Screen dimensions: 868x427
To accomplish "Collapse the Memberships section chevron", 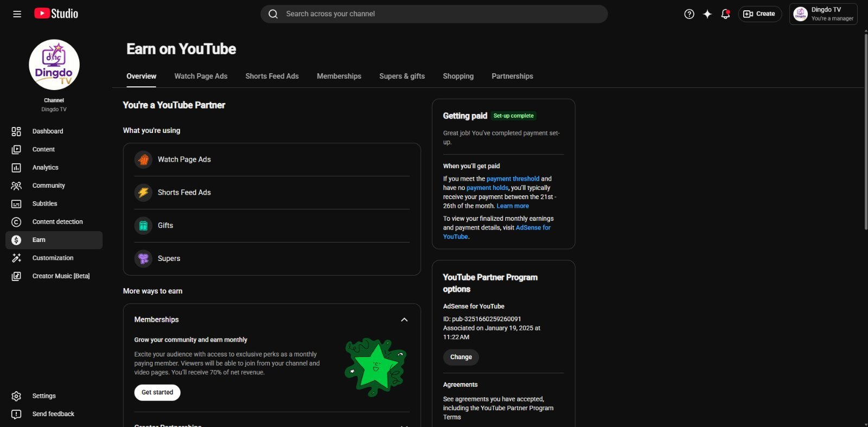I will click(404, 320).
